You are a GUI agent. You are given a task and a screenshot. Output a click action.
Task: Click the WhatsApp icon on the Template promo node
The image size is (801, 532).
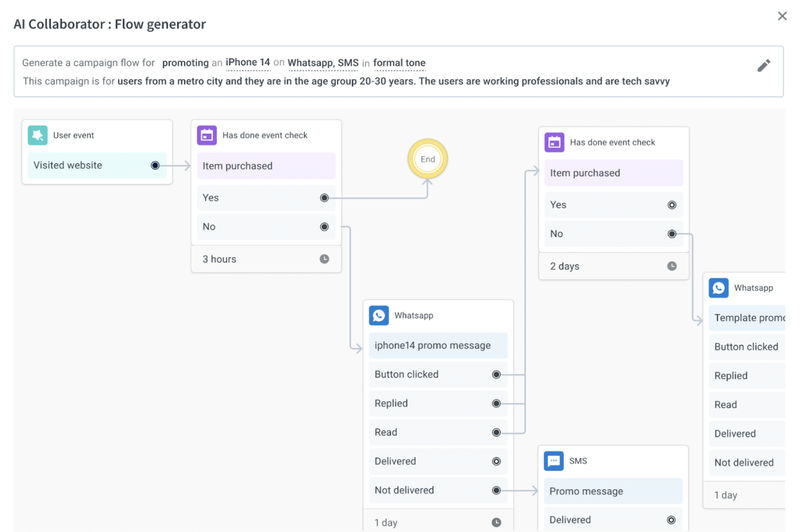coord(719,288)
